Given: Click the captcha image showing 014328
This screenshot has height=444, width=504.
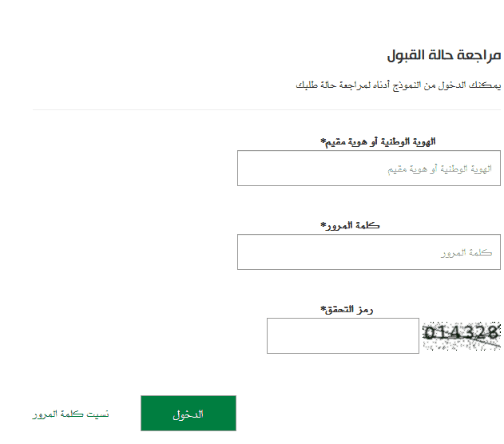Looking at the screenshot, I should point(462,335).
